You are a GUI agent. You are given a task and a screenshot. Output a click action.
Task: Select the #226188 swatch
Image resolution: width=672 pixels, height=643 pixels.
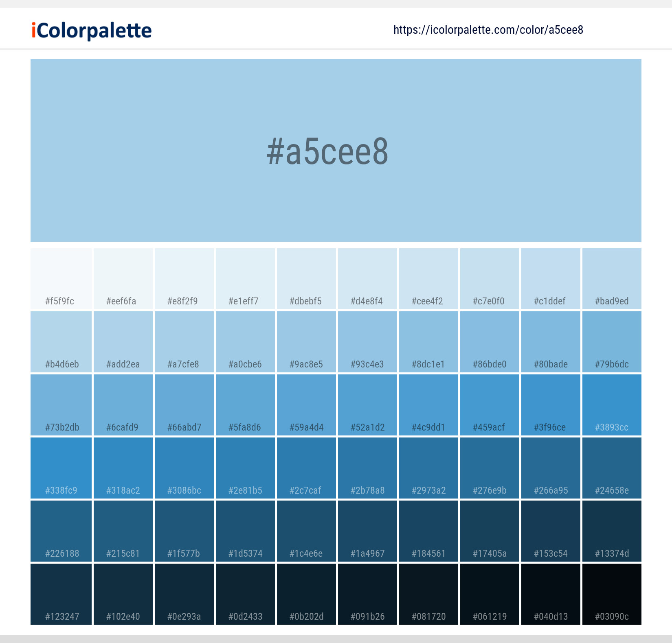click(60, 531)
